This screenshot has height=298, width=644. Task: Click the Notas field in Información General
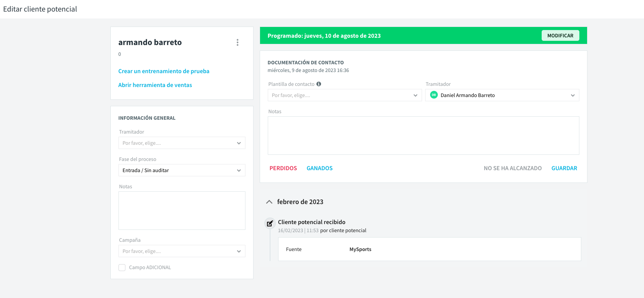[182, 211]
